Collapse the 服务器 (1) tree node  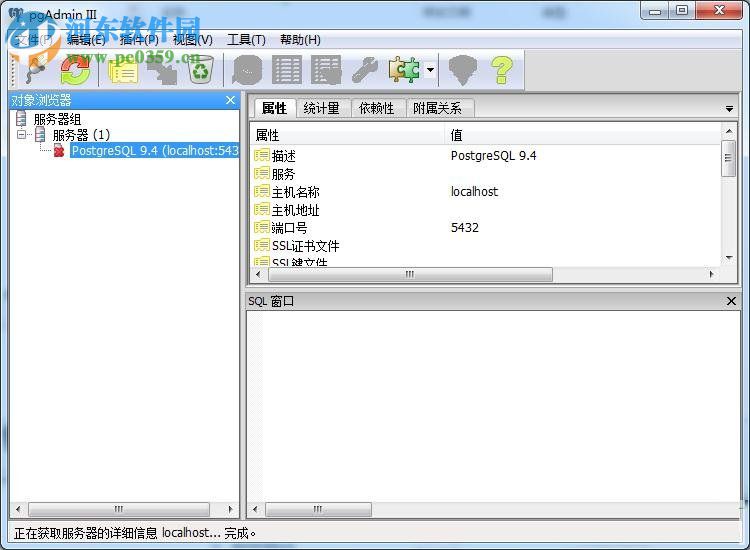click(x=21, y=134)
